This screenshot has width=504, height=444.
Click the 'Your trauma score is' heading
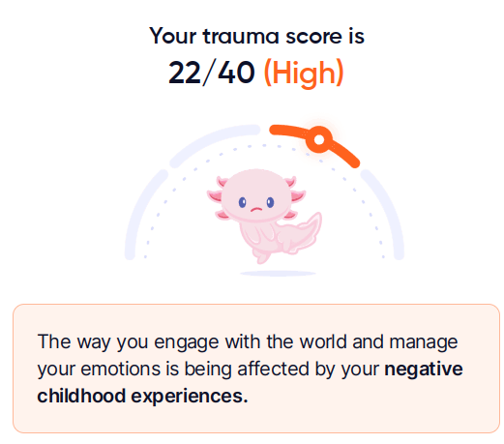tap(256, 36)
